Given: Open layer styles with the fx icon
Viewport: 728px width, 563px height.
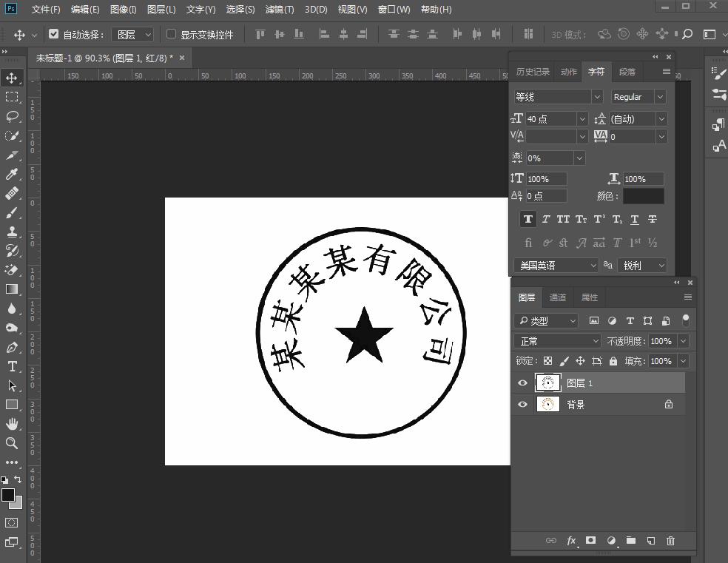Looking at the screenshot, I should [570, 541].
